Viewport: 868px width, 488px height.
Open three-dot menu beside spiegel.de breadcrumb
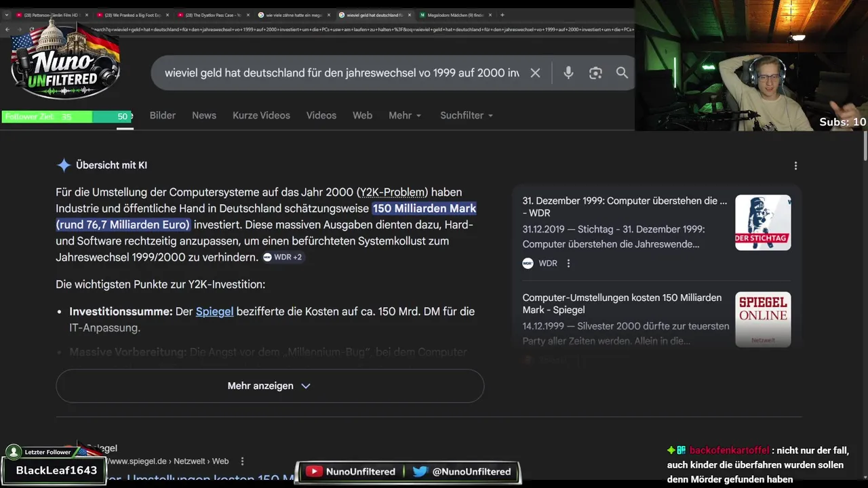242,461
